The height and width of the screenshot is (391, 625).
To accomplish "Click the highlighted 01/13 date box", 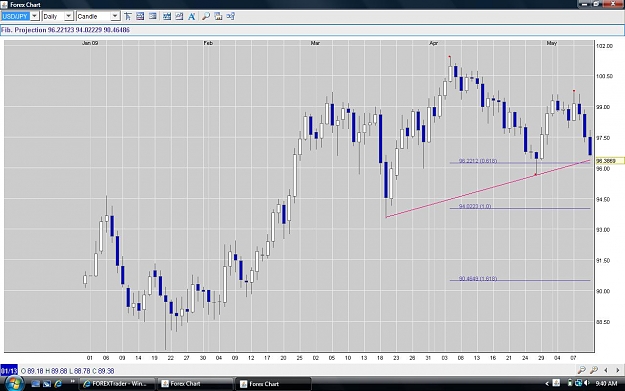I will (9, 371).
